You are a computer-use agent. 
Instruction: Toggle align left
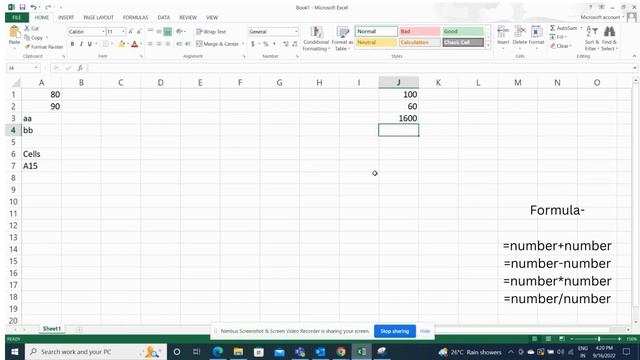tap(150, 44)
